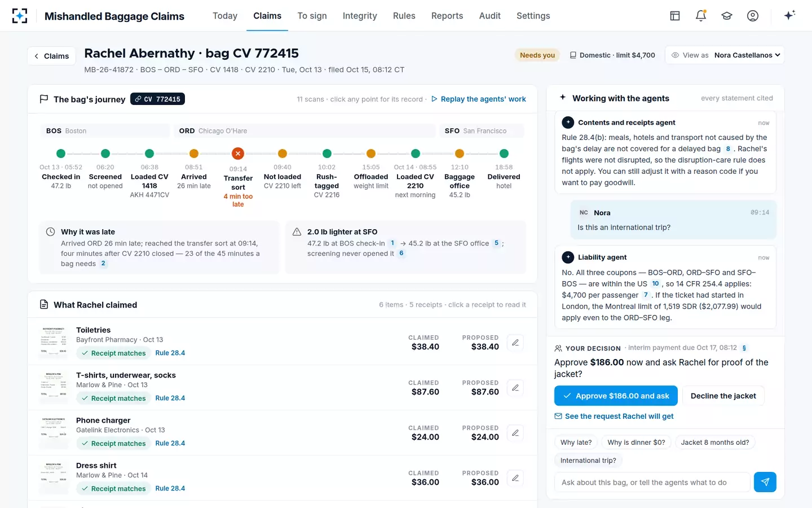
Task: Switch to the Reports tab
Action: click(447, 16)
